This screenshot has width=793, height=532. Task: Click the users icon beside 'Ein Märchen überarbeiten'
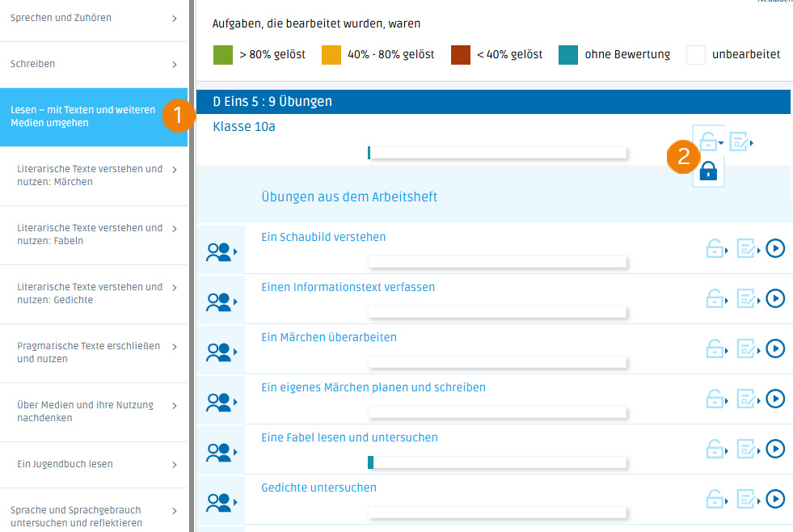pos(220,353)
